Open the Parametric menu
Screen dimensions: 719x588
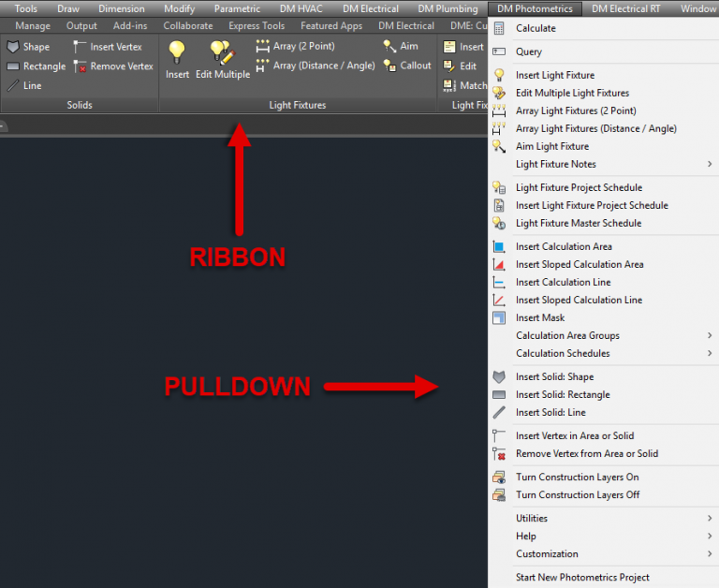[x=237, y=8]
